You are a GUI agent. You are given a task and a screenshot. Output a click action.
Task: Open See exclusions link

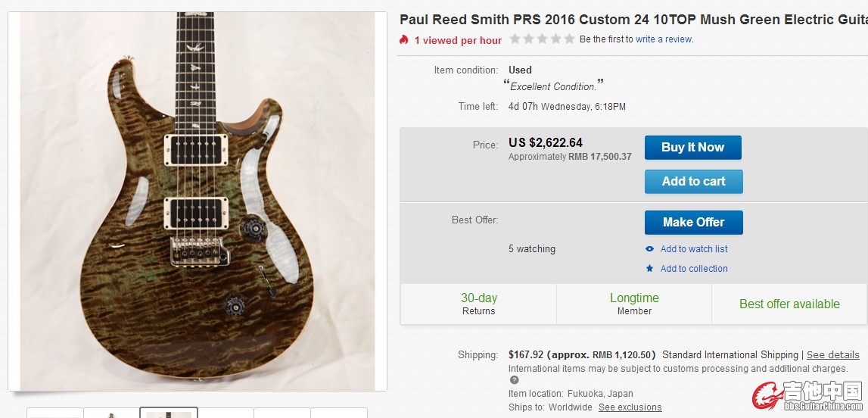630,407
